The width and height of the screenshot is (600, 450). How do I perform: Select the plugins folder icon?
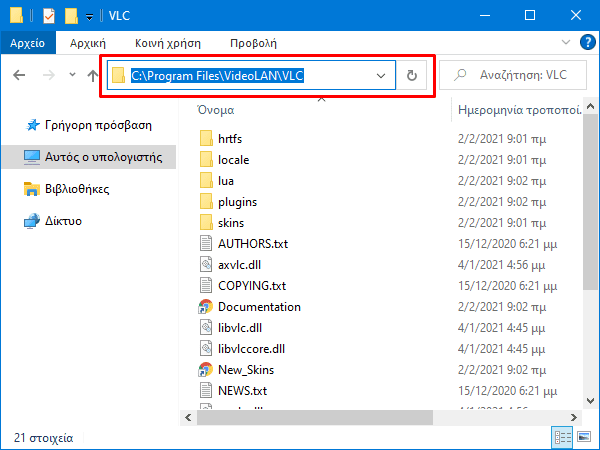click(x=206, y=202)
